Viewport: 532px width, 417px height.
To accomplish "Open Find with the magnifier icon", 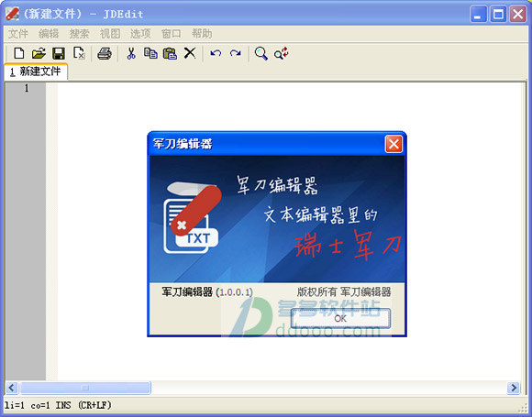I will coord(260,53).
